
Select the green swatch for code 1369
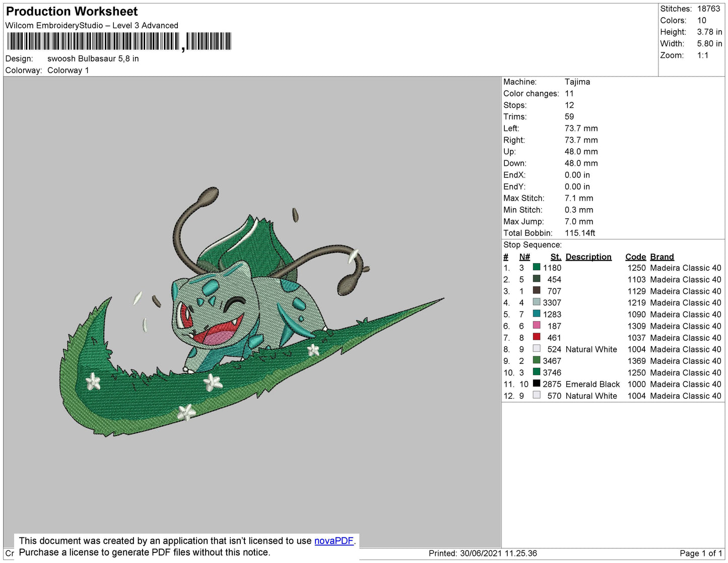[537, 360]
